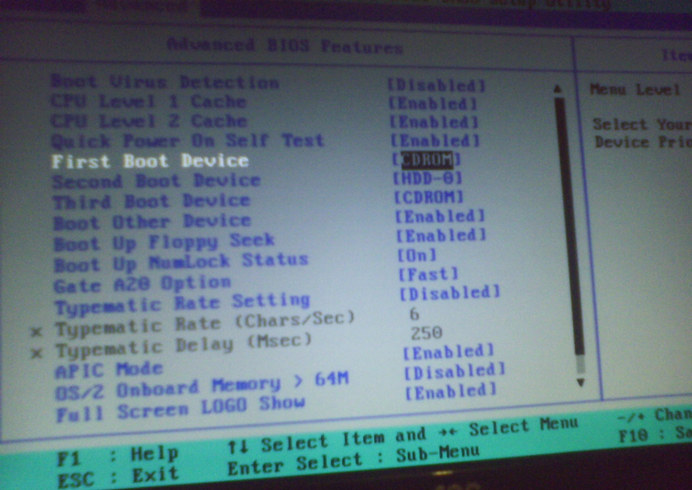Viewport: 692px width, 490px height.
Task: Select the Typematic Rate Setting row
Action: 183,304
